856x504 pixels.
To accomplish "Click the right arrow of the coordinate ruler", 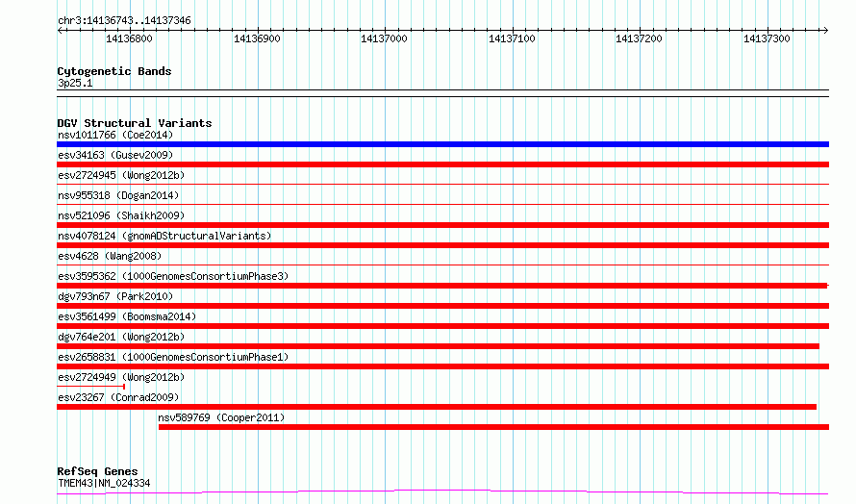I will tap(825, 30).
